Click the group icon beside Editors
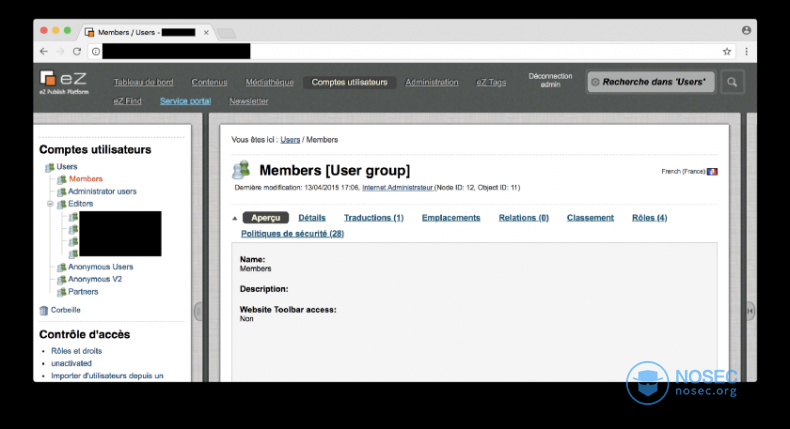The width and height of the screenshot is (790, 429). point(61,204)
